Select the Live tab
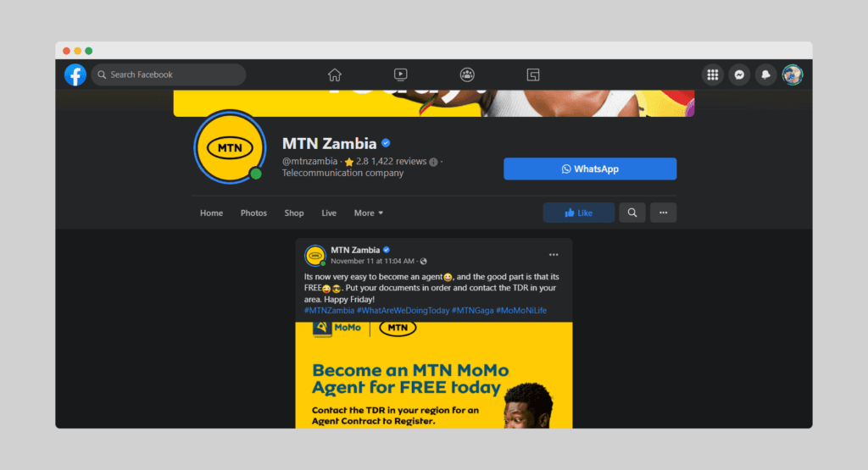Viewport: 868px width, 470px height. (329, 213)
